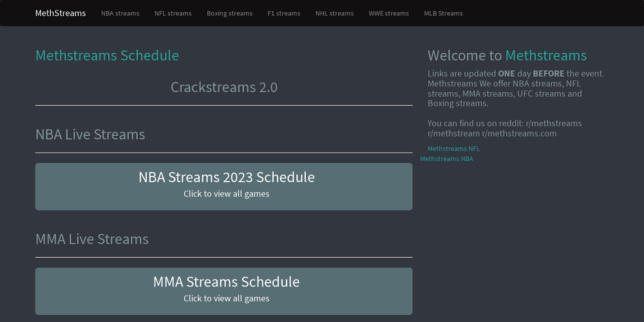Open the Methstreams NFL sidebar link
The height and width of the screenshot is (322, 644).
tap(453, 149)
